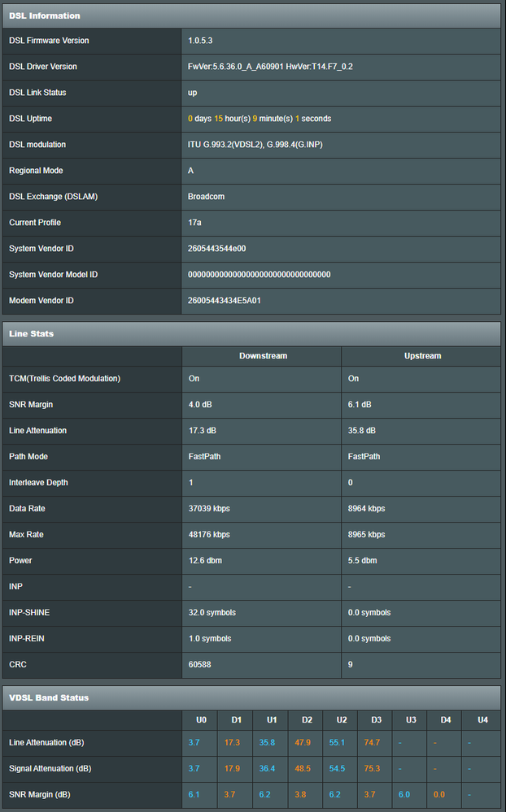Click the DSL Information section header
This screenshot has height=812, width=506.
coord(45,15)
